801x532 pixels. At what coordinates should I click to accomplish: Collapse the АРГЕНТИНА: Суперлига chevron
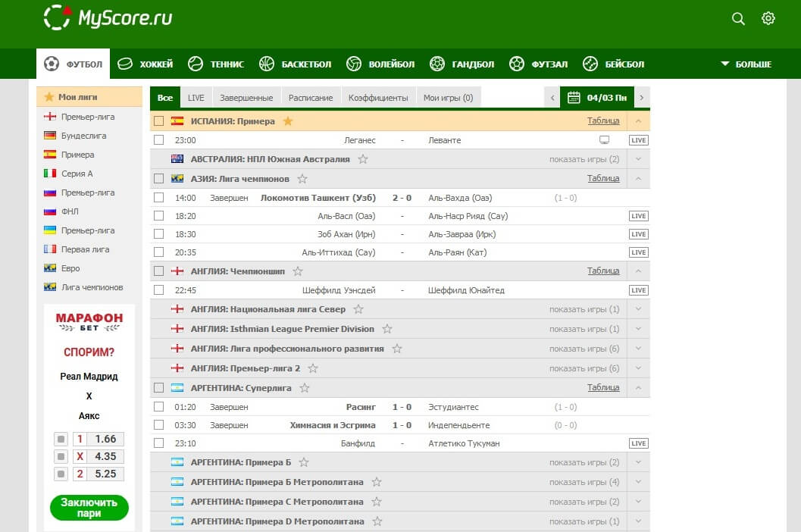tap(639, 388)
